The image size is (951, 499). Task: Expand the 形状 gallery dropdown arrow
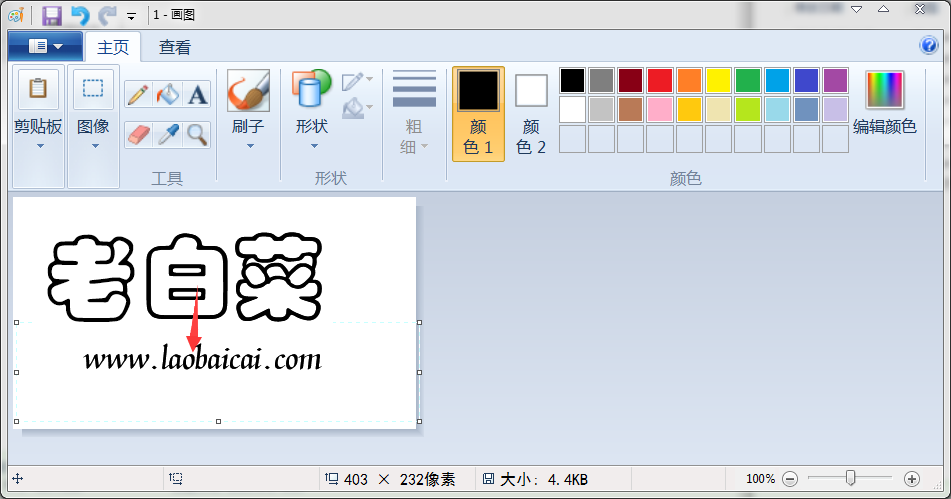pyautogui.click(x=314, y=146)
